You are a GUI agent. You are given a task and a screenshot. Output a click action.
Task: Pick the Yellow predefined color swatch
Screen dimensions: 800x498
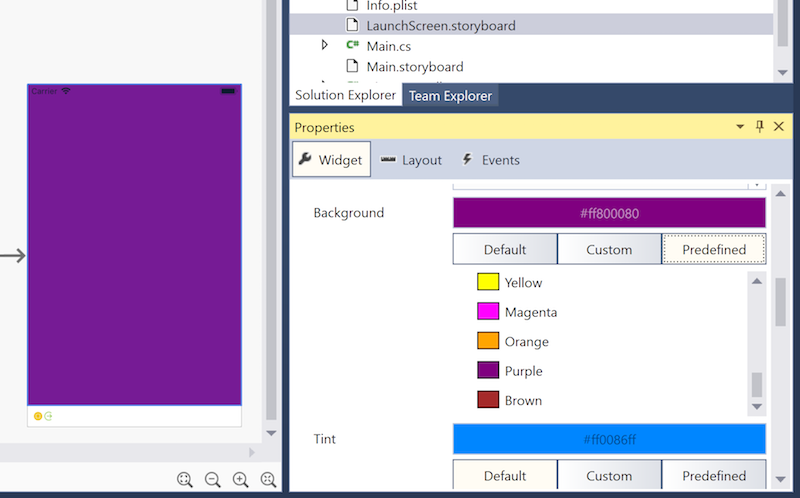click(488, 282)
